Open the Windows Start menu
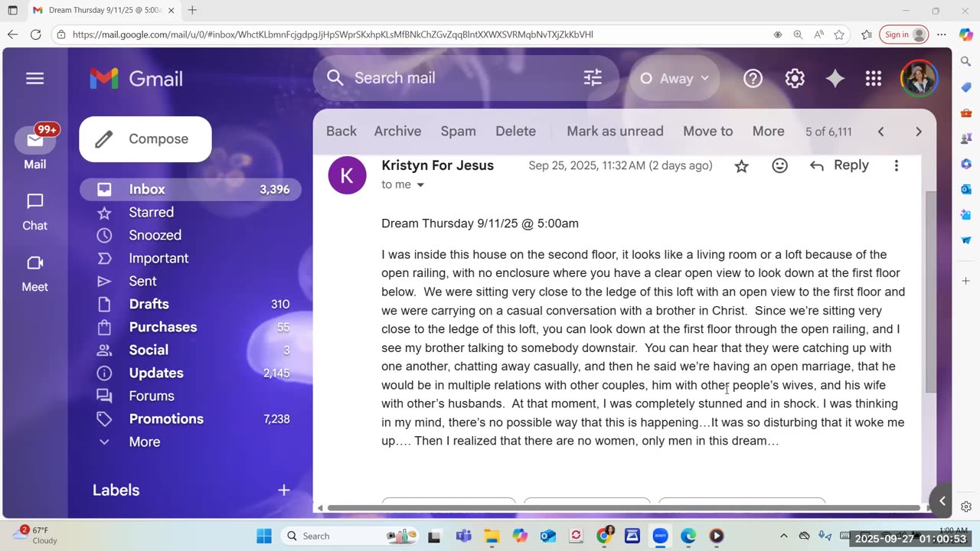 pos(264,536)
